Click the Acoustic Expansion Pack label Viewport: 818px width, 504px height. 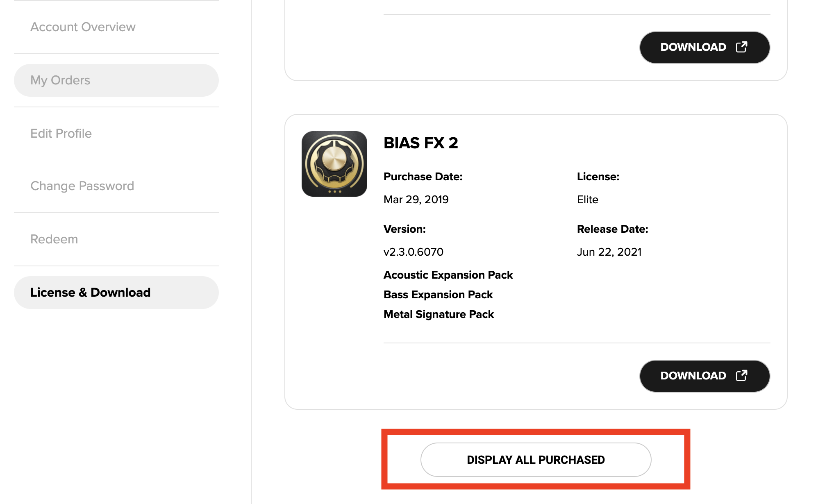448,275
